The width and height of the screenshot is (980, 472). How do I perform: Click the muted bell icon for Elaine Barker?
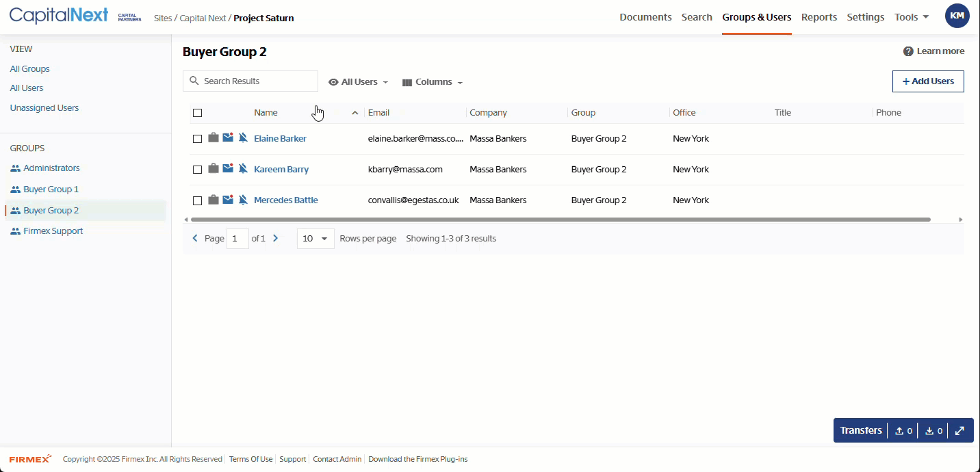(x=243, y=138)
